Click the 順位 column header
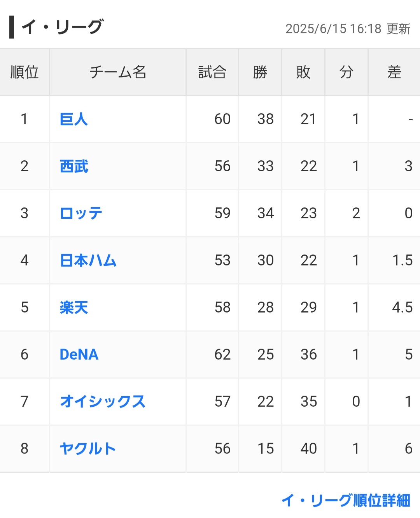Screen dimensions: 420x518 [x=24, y=72]
